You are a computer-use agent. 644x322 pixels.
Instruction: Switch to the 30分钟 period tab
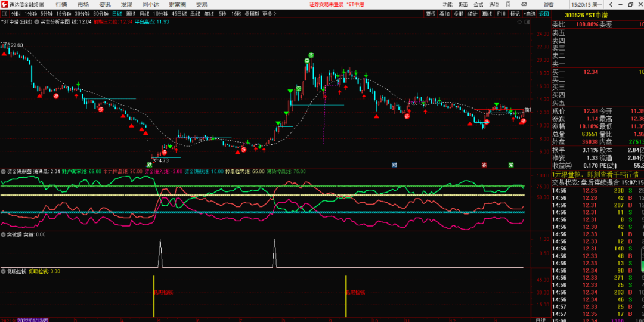pos(82,13)
